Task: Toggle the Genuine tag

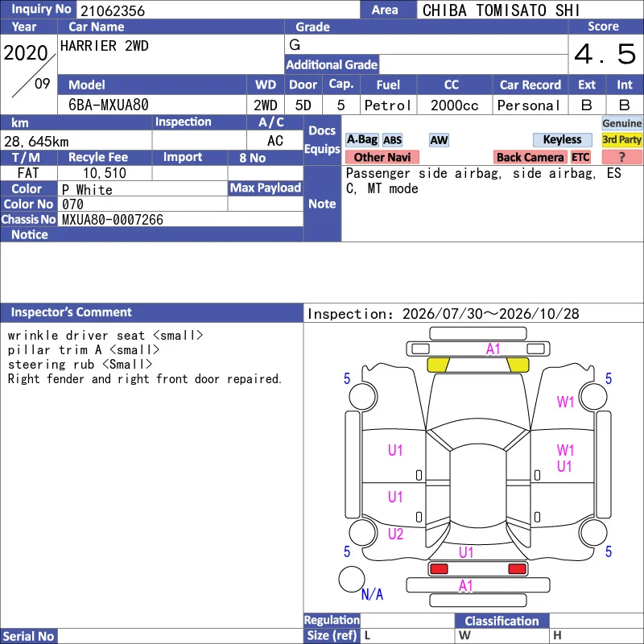Action: point(621,123)
